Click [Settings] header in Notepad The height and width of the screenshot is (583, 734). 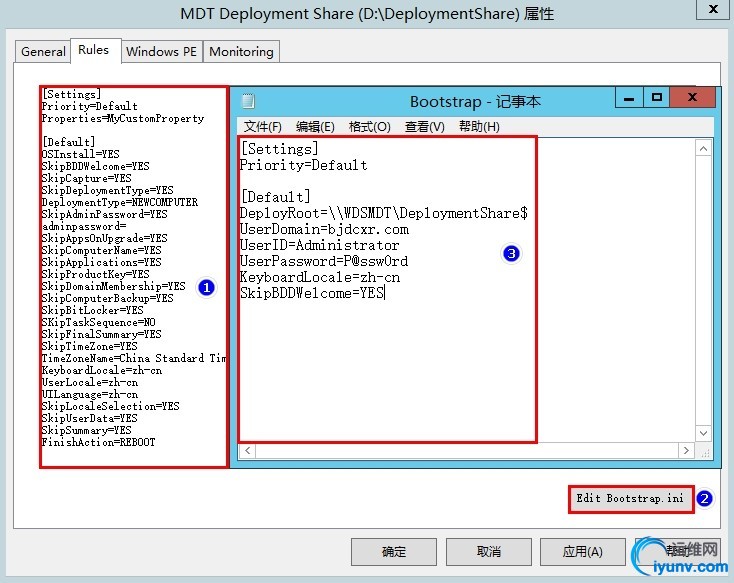click(x=279, y=149)
